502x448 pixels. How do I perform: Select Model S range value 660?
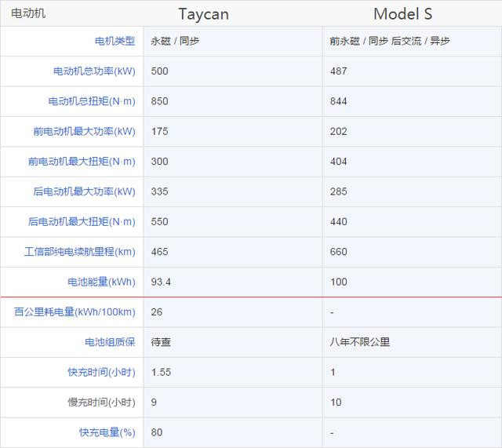pyautogui.click(x=338, y=252)
